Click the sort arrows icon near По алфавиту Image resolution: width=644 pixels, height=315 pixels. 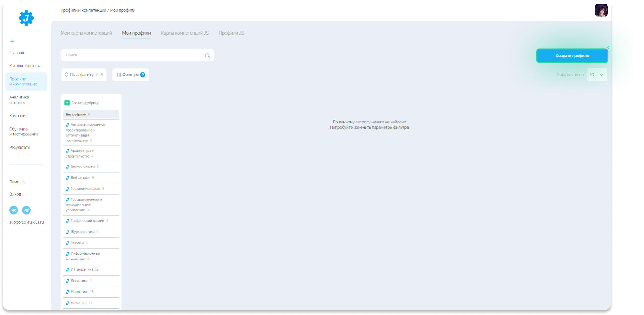66,75
